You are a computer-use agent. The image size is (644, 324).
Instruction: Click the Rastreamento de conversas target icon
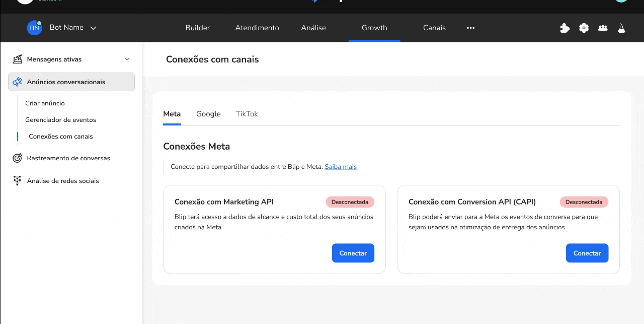(x=18, y=158)
